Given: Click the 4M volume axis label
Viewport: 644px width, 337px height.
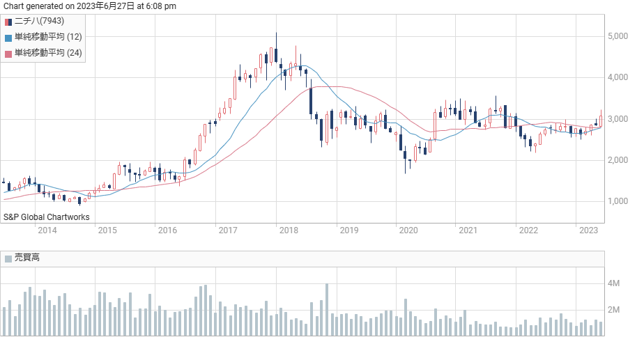Looking at the screenshot, I should (x=613, y=283).
